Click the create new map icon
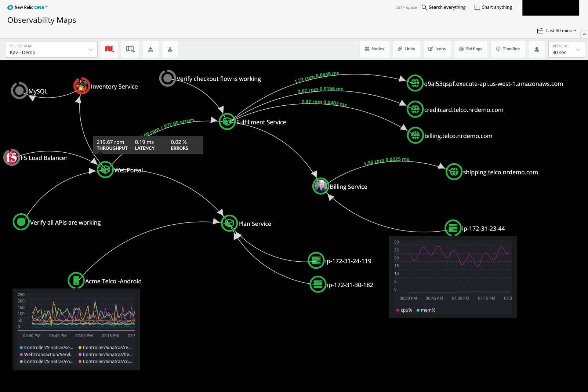 click(130, 49)
